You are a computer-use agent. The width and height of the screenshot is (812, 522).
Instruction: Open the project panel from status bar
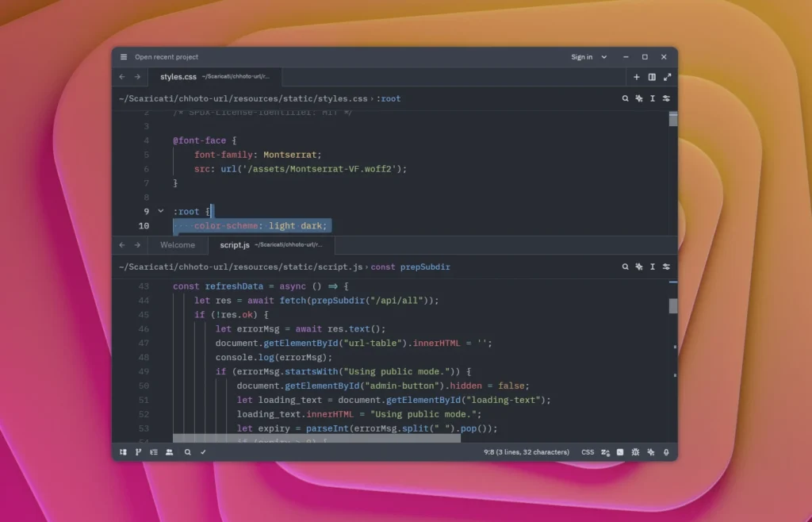(123, 452)
